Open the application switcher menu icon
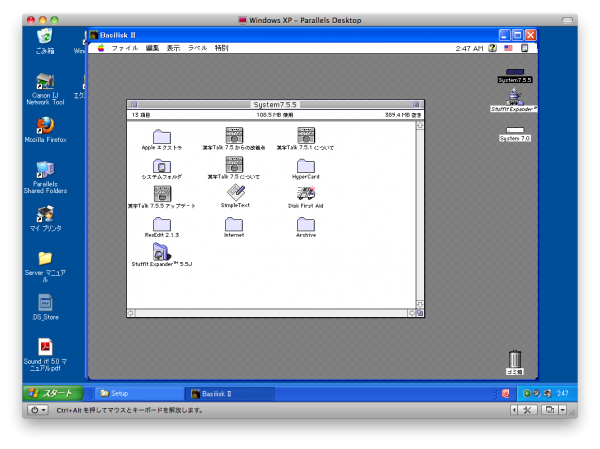600x449 pixels. pos(525,48)
